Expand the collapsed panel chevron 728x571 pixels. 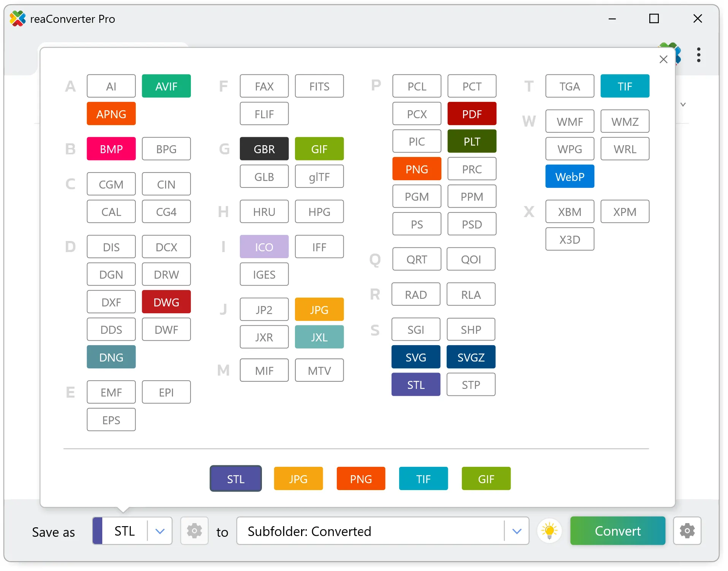click(683, 105)
